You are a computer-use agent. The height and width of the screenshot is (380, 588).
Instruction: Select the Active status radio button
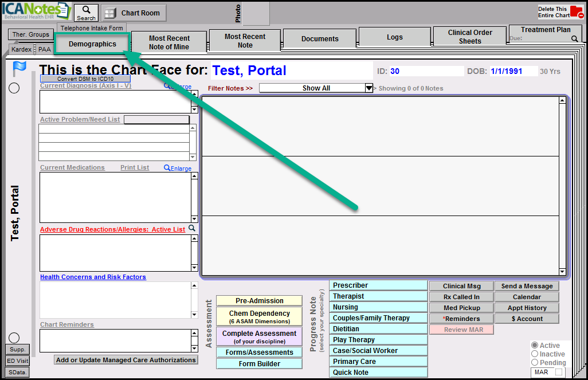coord(535,346)
